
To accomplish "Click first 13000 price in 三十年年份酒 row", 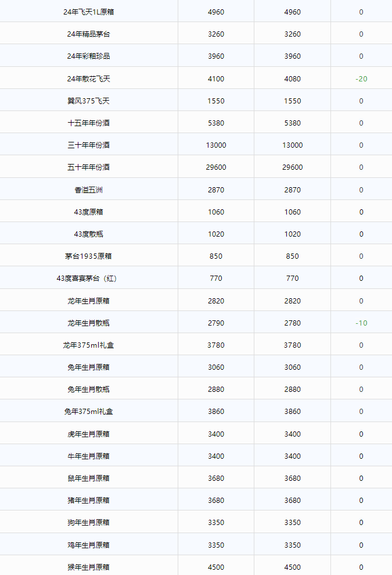I will tap(216, 145).
